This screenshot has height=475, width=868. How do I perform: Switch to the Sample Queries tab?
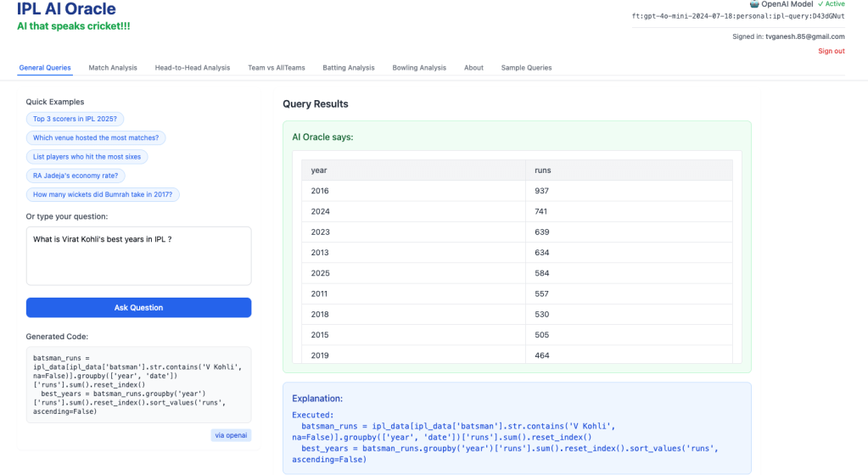[526, 68]
